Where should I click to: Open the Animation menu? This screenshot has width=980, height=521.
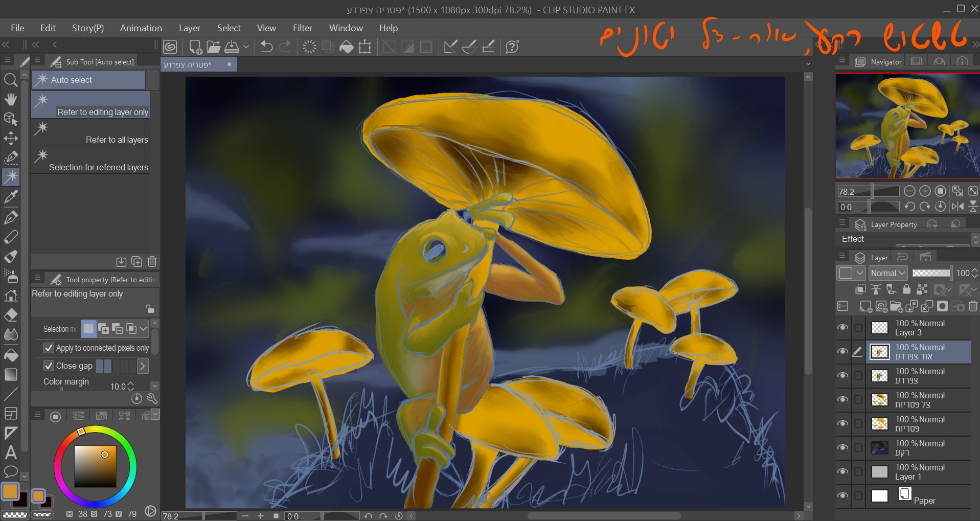pyautogui.click(x=141, y=28)
